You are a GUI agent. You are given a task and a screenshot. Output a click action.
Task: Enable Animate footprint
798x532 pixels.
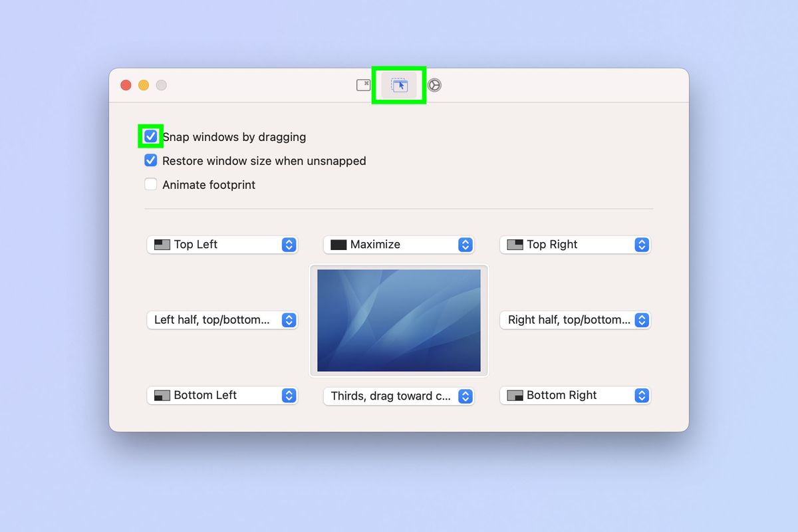tap(151, 184)
